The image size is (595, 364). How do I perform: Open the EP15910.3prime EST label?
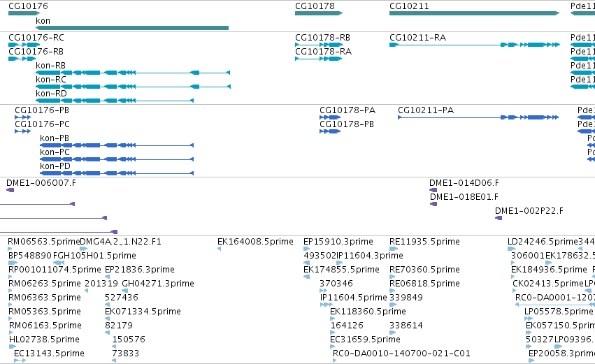coord(338,242)
